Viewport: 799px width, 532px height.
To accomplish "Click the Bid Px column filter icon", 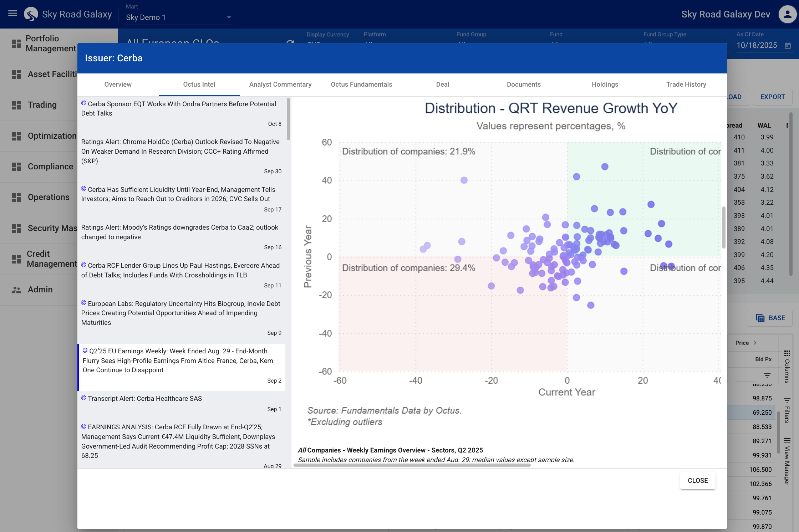I will [767, 375].
